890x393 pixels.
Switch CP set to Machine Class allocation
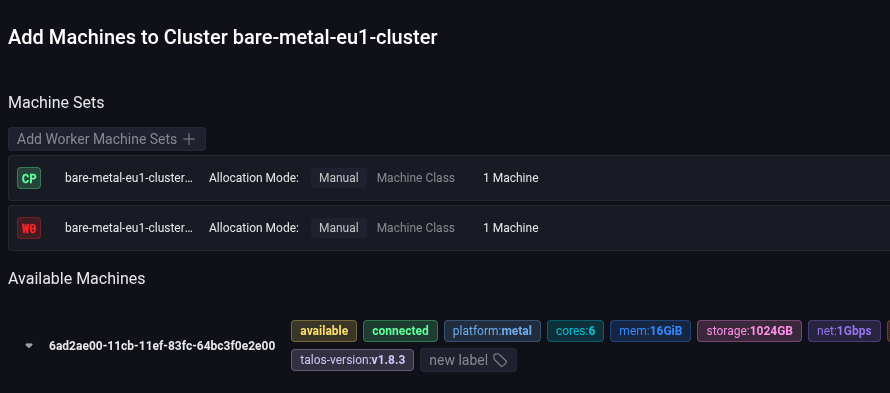pos(415,178)
